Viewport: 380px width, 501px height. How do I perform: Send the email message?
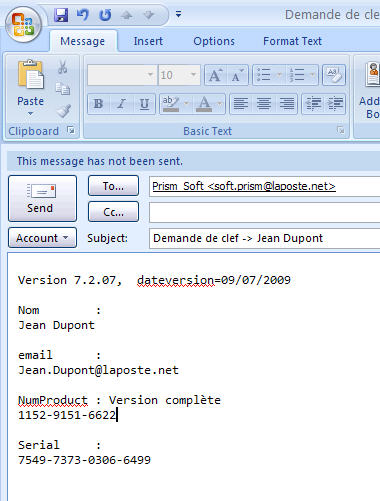click(x=43, y=198)
